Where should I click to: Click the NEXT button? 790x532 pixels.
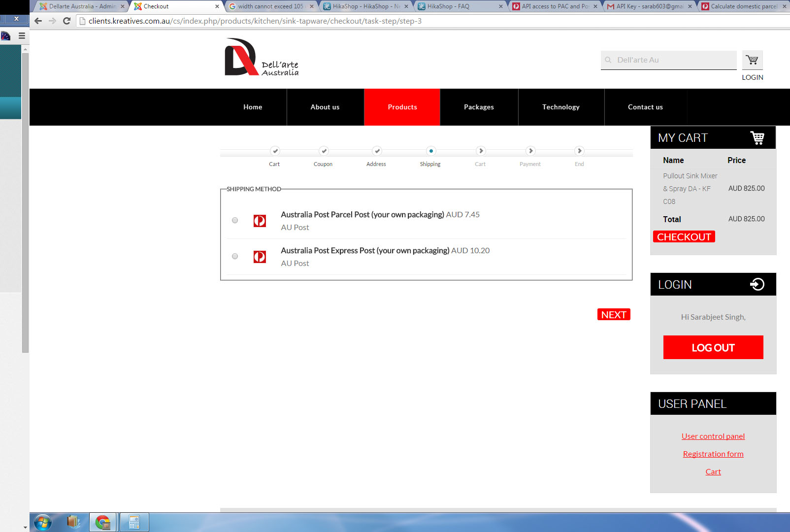(614, 314)
